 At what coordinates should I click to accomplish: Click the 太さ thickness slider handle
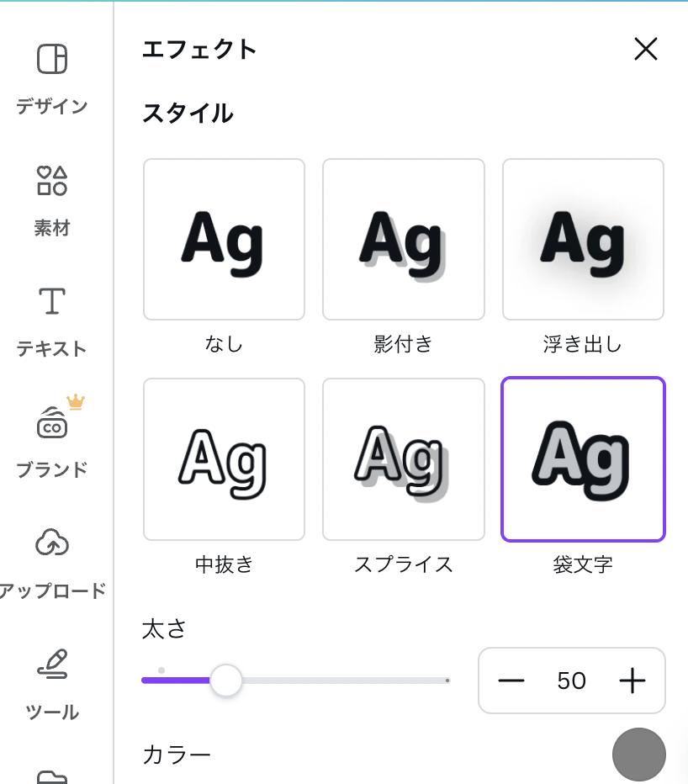click(x=225, y=680)
